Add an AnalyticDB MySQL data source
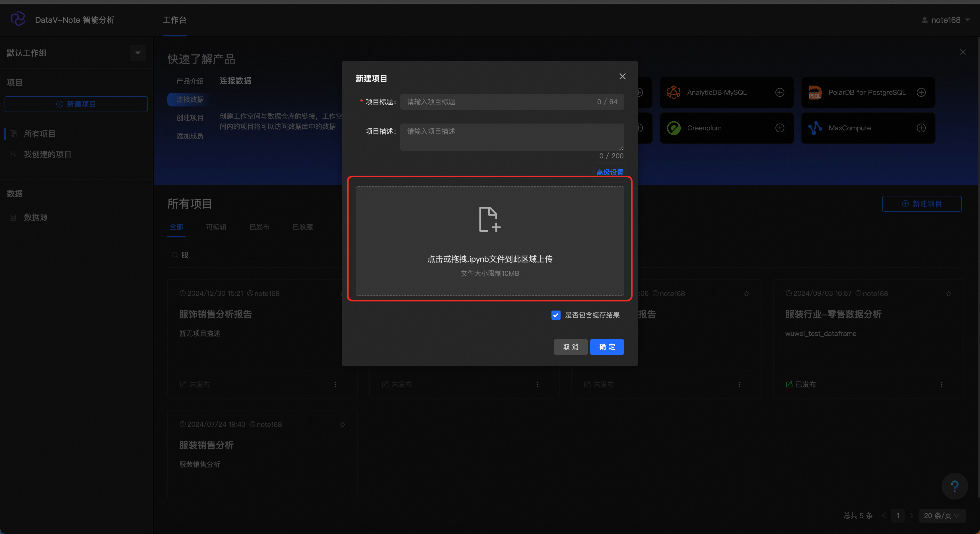The image size is (980, 534). (x=780, y=92)
